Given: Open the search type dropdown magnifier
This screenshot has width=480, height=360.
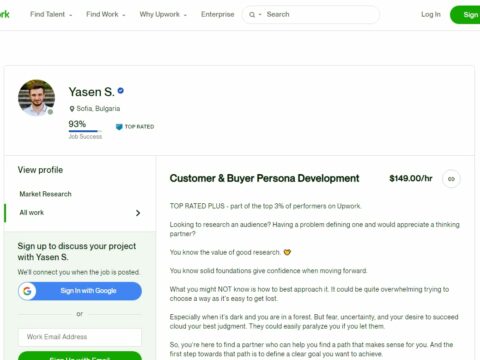Looking at the screenshot, I should click(x=255, y=15).
